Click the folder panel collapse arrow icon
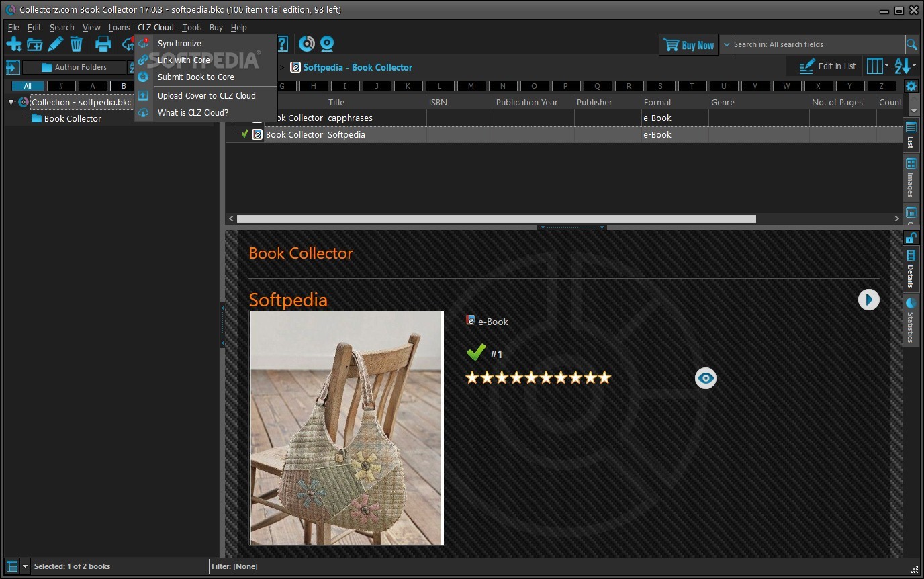 11,67
